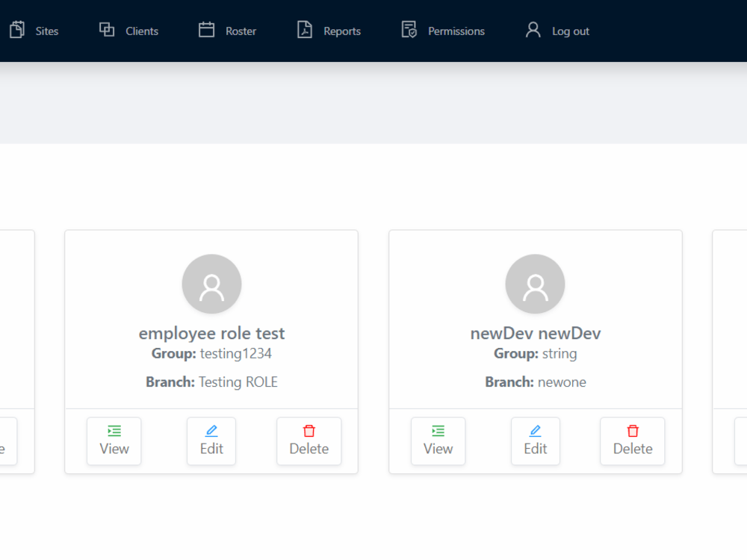Select the name 'employee role test'
747x560 pixels.
(211, 333)
